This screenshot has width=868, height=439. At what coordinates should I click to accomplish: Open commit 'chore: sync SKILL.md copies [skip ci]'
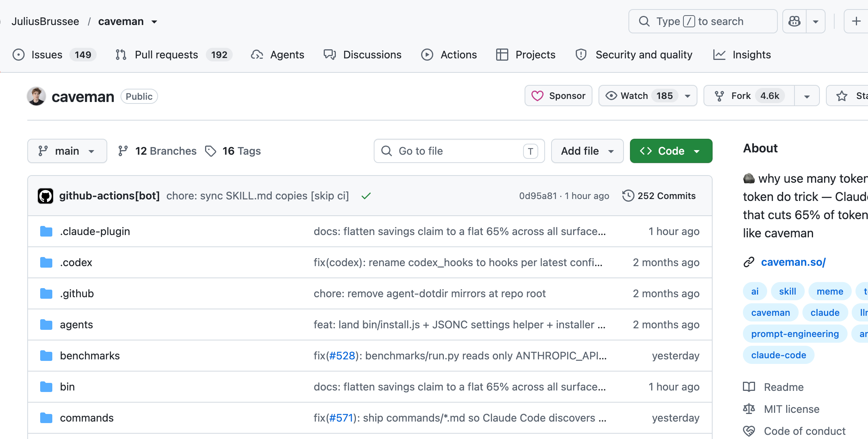257,196
